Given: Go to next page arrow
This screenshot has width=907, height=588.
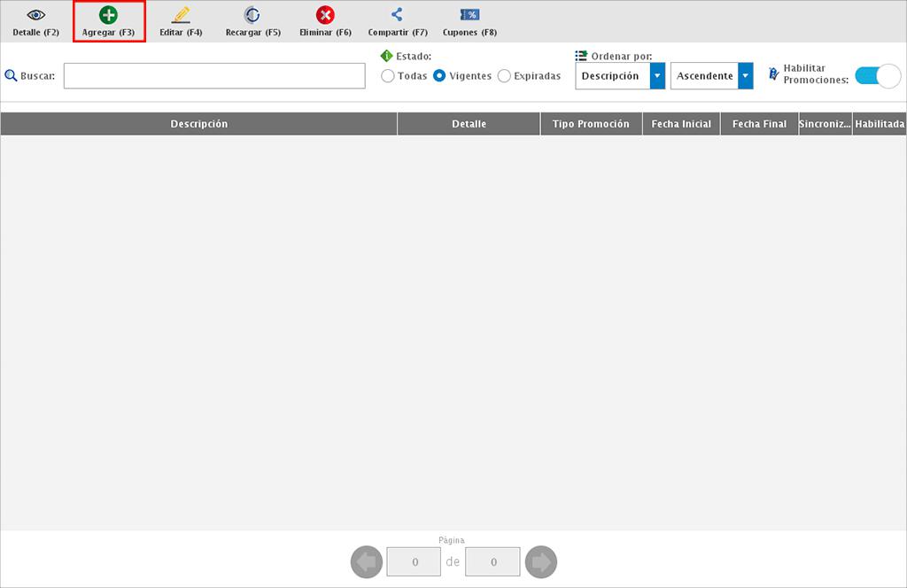Looking at the screenshot, I should (540, 561).
